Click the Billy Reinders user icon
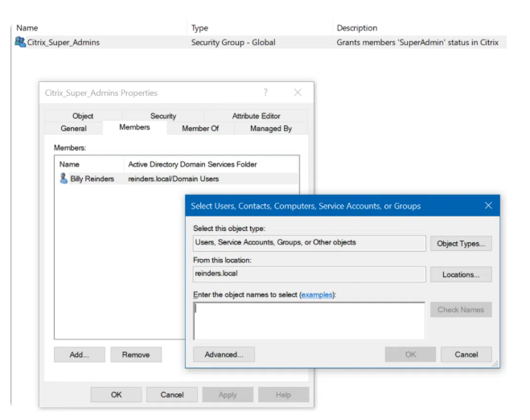The width and height of the screenshot is (530, 420). pyautogui.click(x=64, y=179)
